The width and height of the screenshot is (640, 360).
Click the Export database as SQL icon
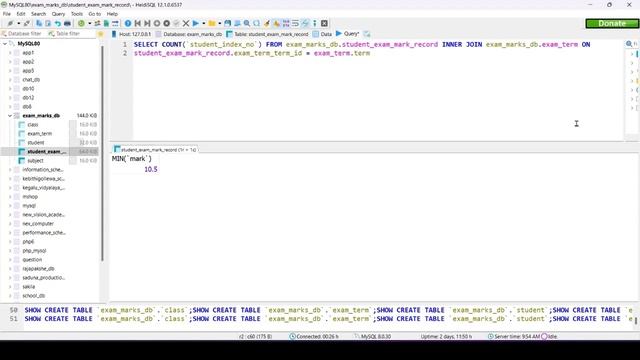point(106,23)
